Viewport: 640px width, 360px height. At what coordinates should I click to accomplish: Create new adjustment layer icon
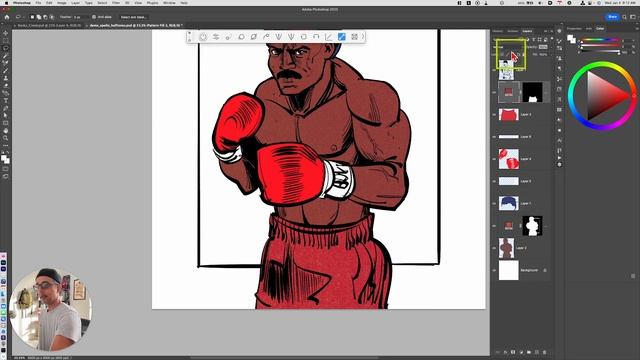[x=521, y=352]
